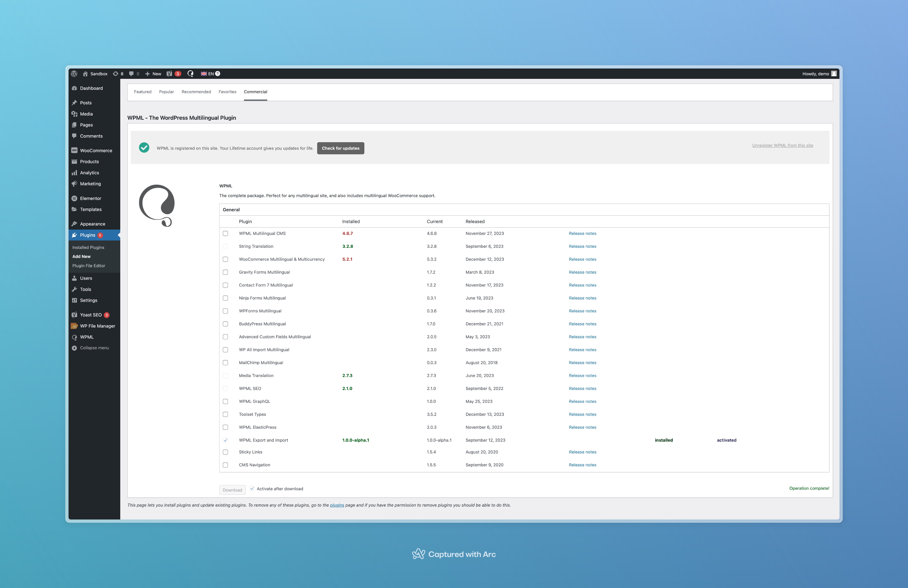Follow the plugins link in footer note
This screenshot has height=588, width=908.
(337, 505)
